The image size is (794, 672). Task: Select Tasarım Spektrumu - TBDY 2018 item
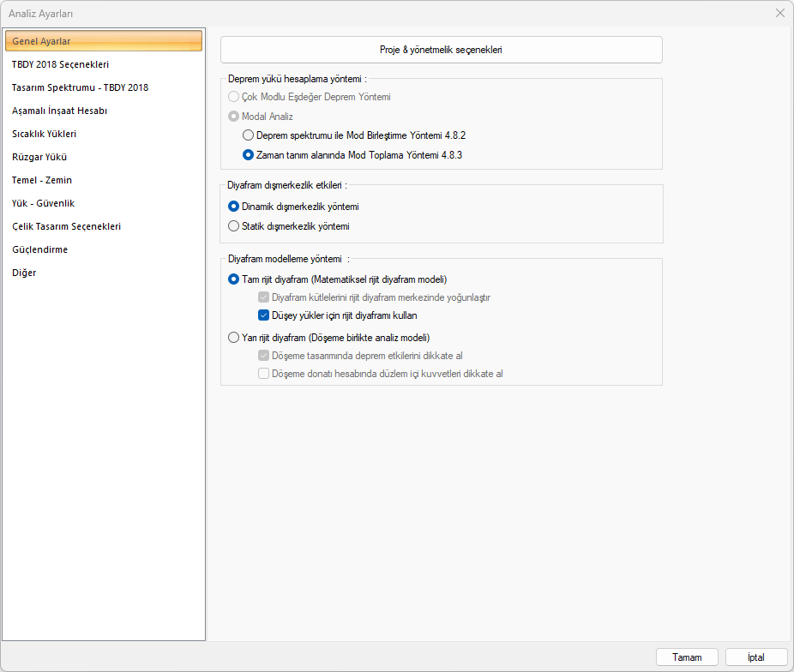(80, 87)
